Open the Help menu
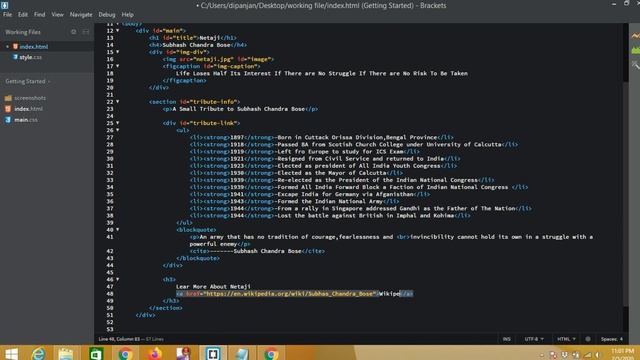This screenshot has width=640, height=360. (127, 14)
